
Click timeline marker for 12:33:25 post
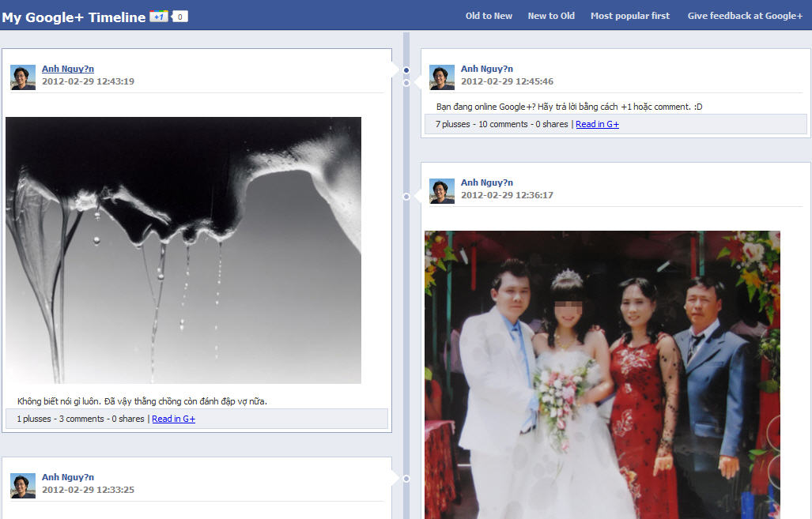pos(406,479)
